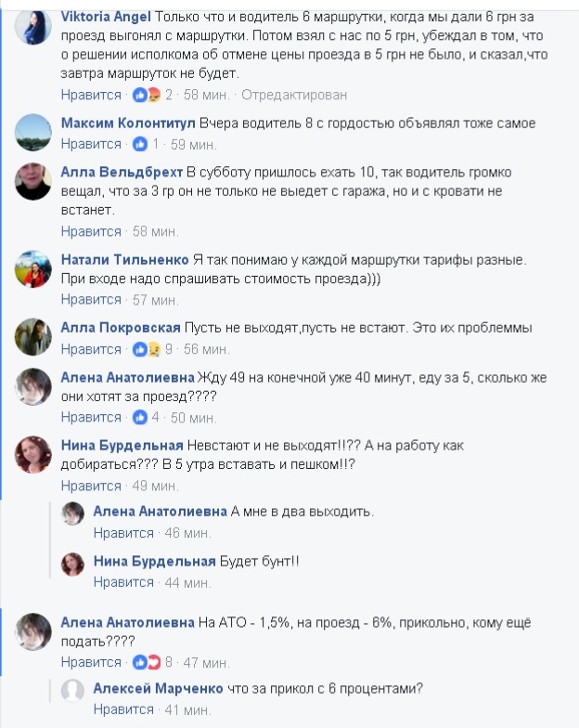
Task: Click Нравится under 'А мне в два выходить'
Action: click(123, 533)
